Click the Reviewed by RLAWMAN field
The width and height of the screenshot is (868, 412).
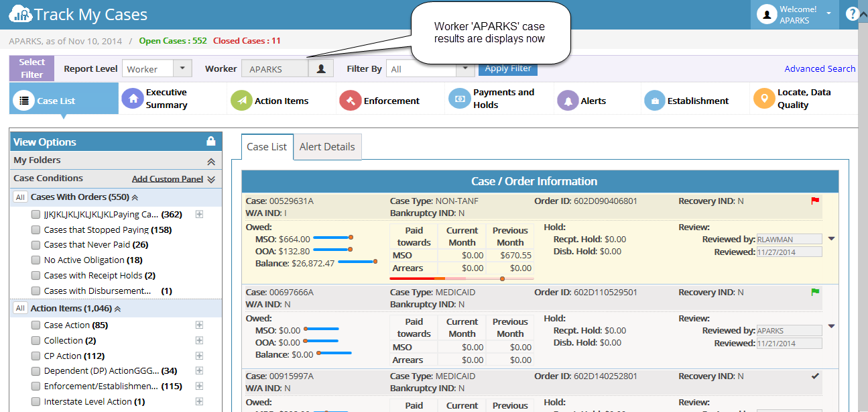click(x=789, y=239)
